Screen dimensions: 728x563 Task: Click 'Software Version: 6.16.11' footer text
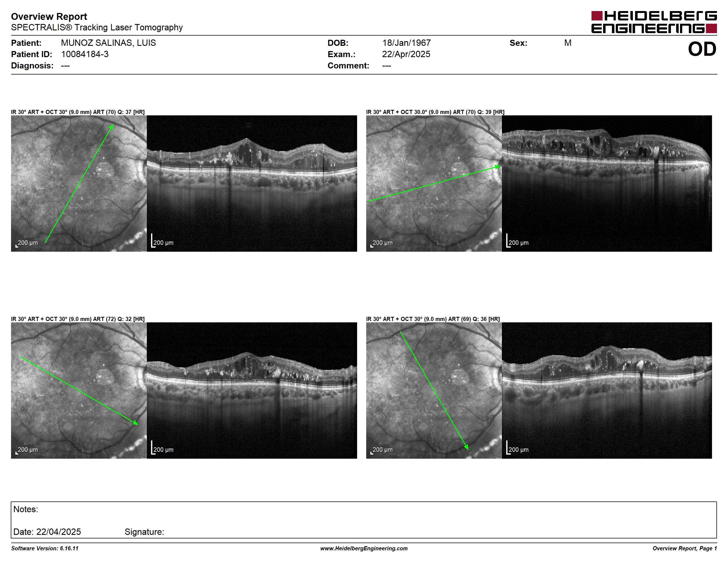pos(45,548)
